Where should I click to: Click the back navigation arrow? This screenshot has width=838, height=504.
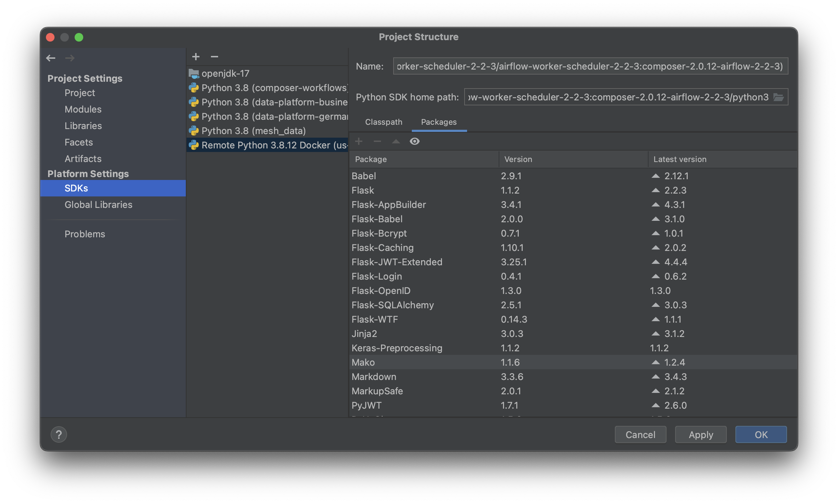(x=51, y=58)
